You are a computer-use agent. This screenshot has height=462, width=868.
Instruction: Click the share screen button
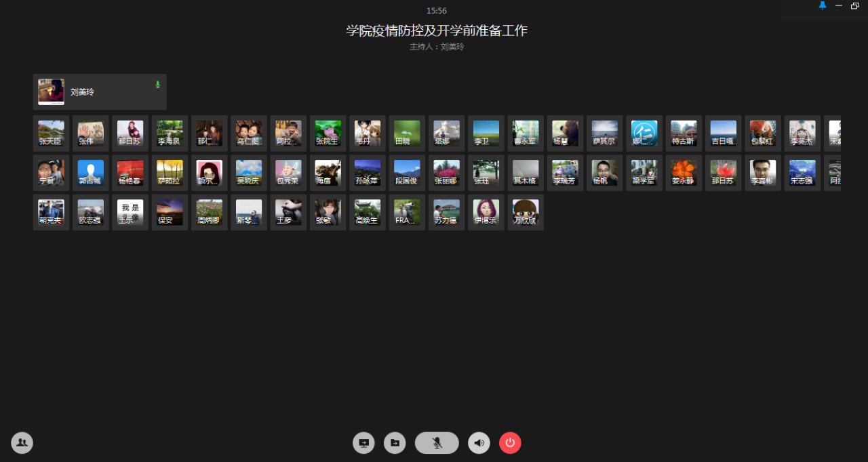click(363, 443)
